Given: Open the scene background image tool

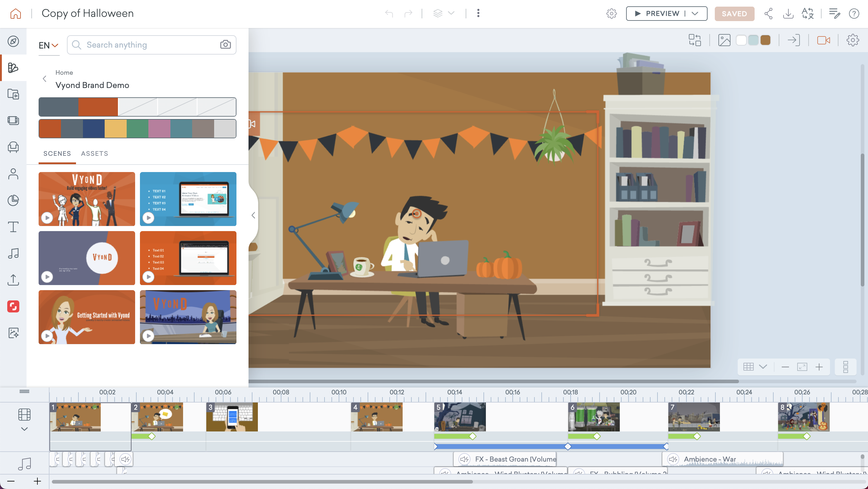Looking at the screenshot, I should (724, 40).
